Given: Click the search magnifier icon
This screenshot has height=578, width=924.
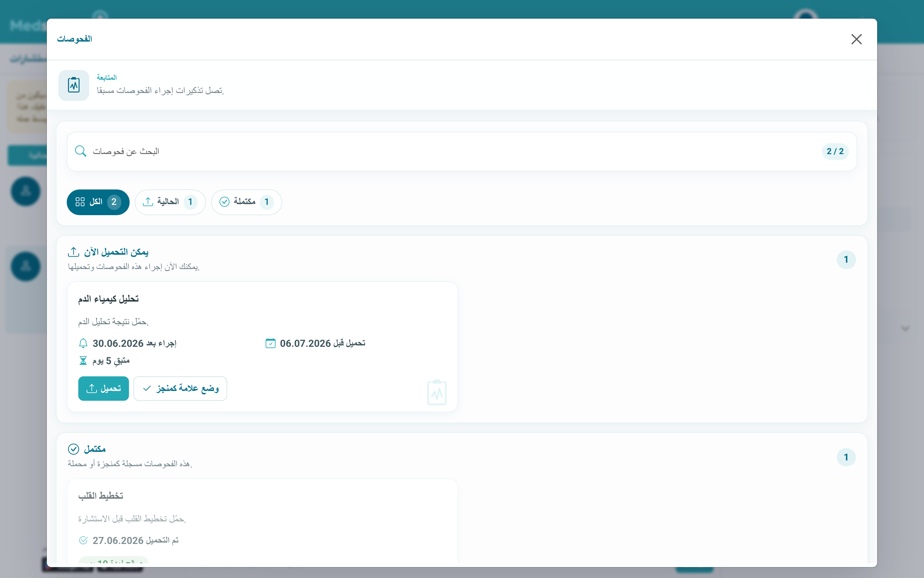Looking at the screenshot, I should click(81, 151).
